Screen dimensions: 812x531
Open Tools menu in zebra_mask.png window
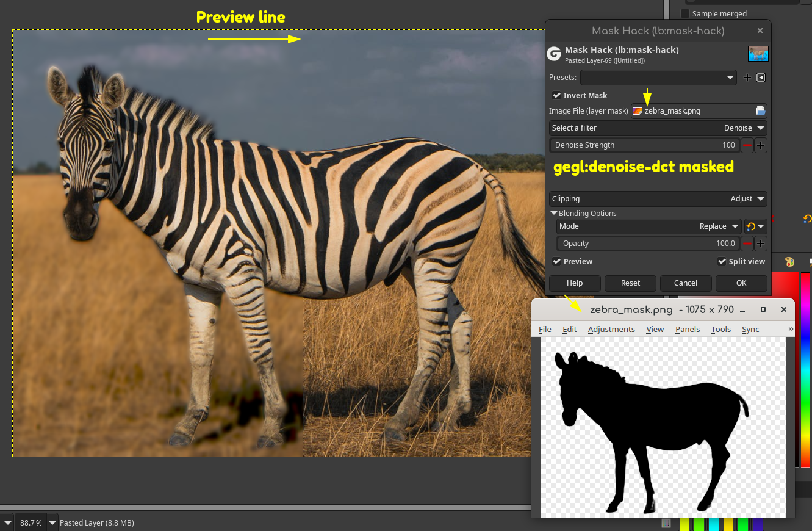pos(720,329)
